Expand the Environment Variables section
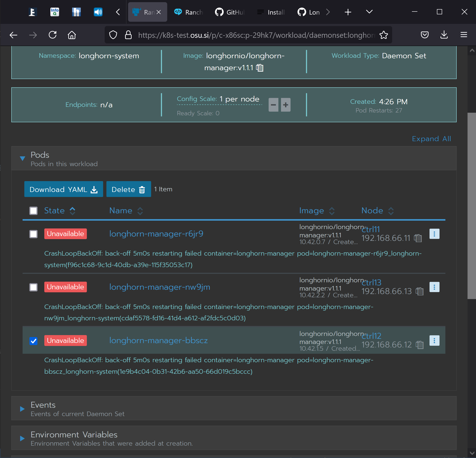The width and height of the screenshot is (476, 458). pos(22,438)
